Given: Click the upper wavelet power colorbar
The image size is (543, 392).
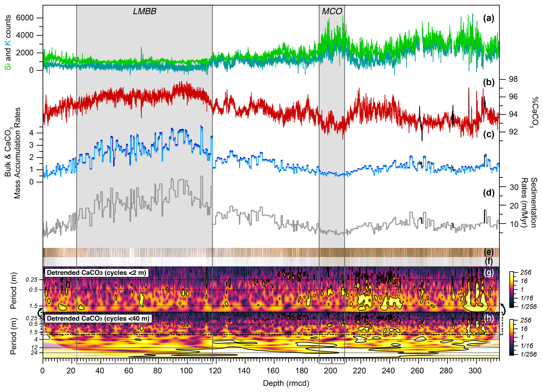Looking at the screenshot, I should coord(511,289).
